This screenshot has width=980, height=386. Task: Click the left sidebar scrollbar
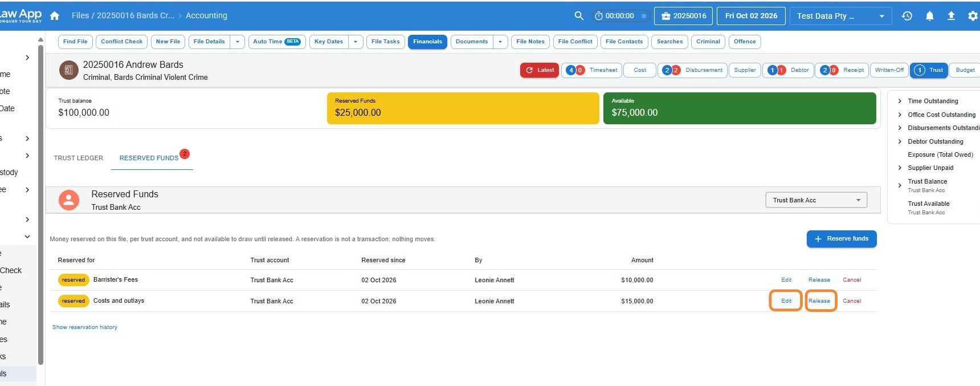40,205
